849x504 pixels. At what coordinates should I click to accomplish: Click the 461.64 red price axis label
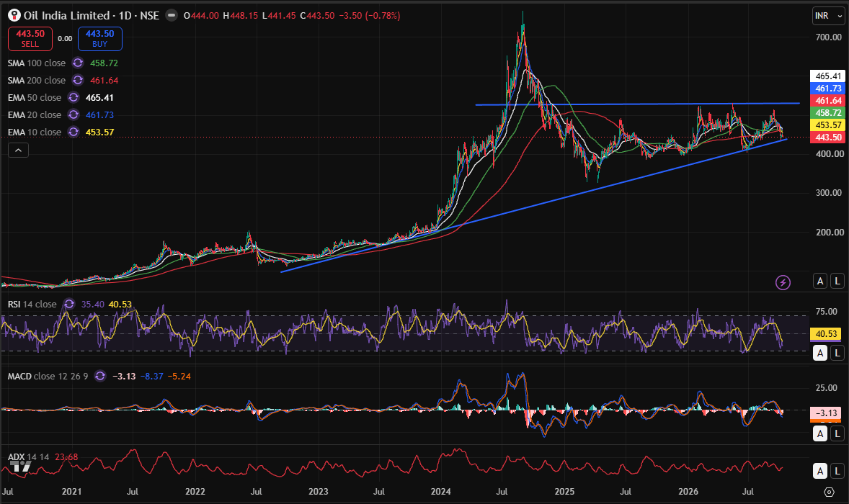pyautogui.click(x=828, y=101)
